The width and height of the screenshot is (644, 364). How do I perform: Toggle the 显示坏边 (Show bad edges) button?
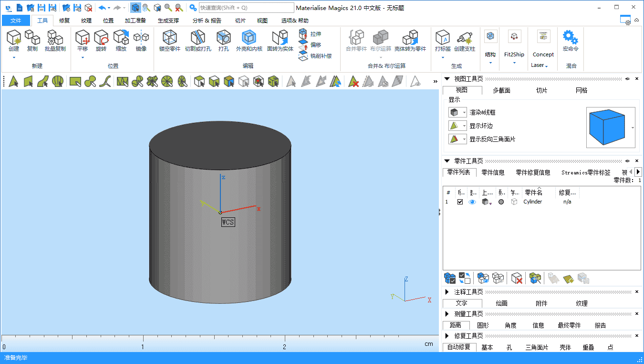[455, 126]
